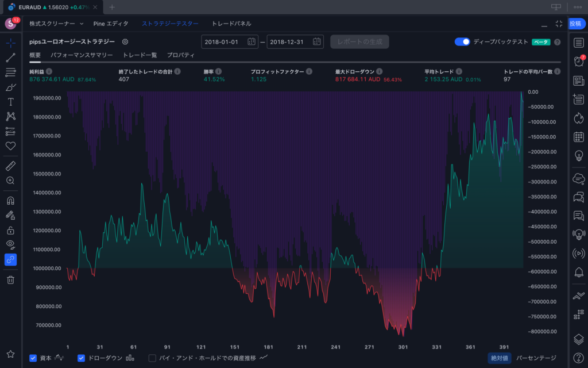Activate the zoom-in magnifier tool
The image size is (588, 368).
(x=10, y=181)
